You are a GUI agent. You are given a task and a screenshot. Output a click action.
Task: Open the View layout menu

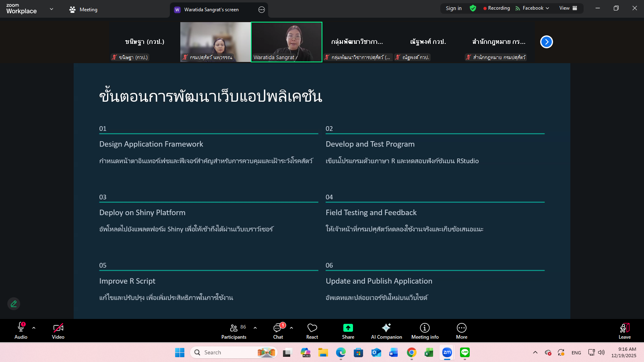pyautogui.click(x=568, y=8)
